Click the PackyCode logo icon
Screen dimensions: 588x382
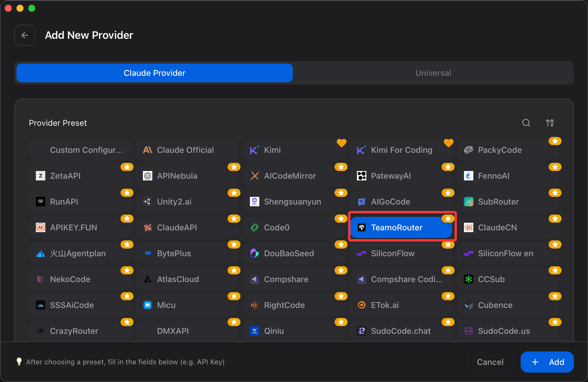pyautogui.click(x=469, y=150)
